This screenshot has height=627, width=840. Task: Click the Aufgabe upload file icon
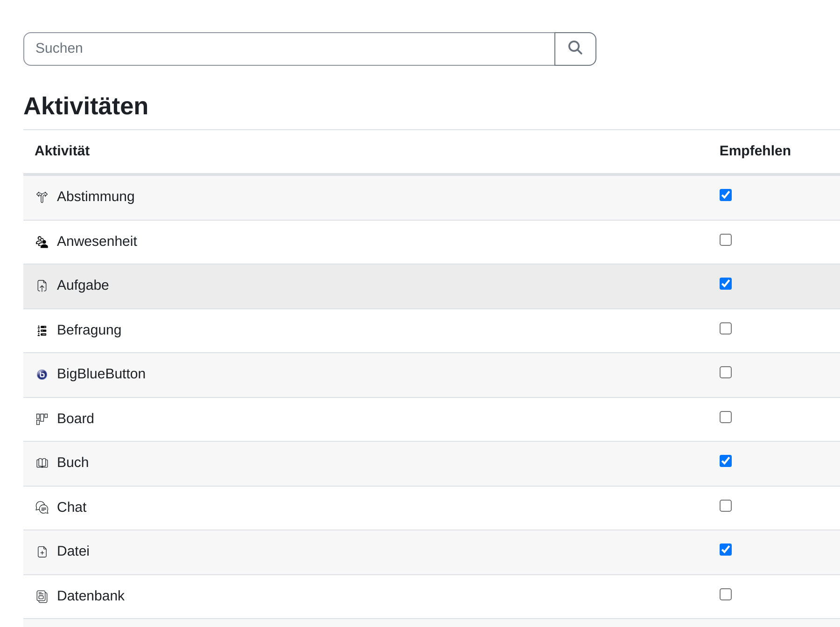(42, 286)
